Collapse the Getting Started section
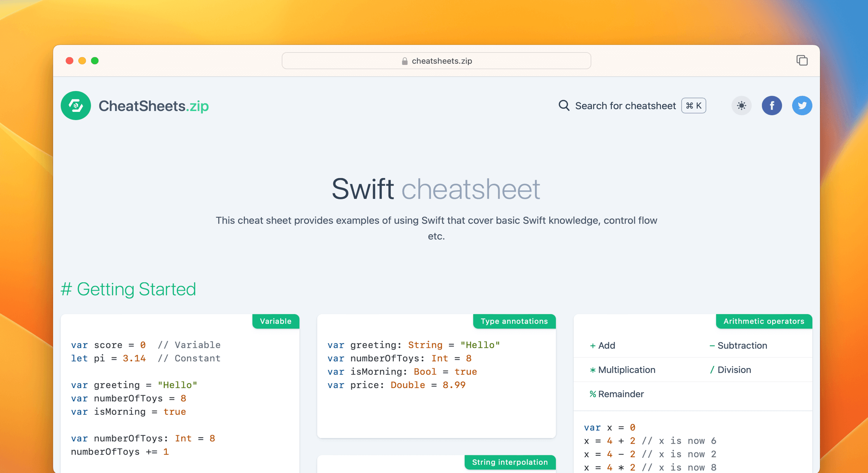The width and height of the screenshot is (868, 473). (128, 289)
